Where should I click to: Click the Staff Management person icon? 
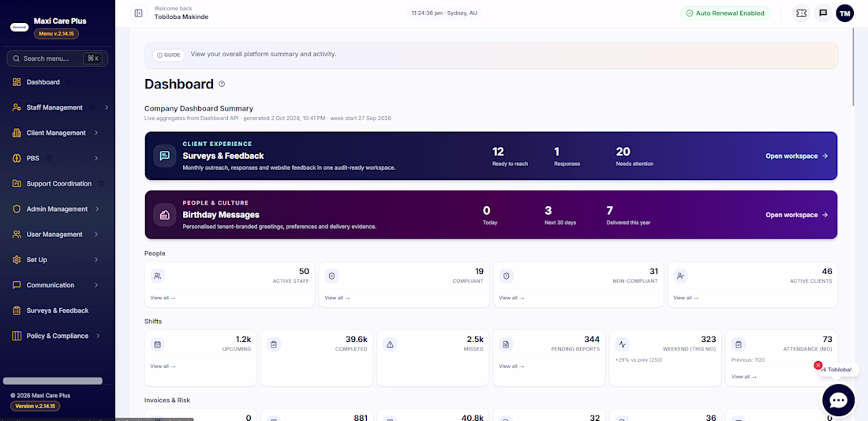17,107
